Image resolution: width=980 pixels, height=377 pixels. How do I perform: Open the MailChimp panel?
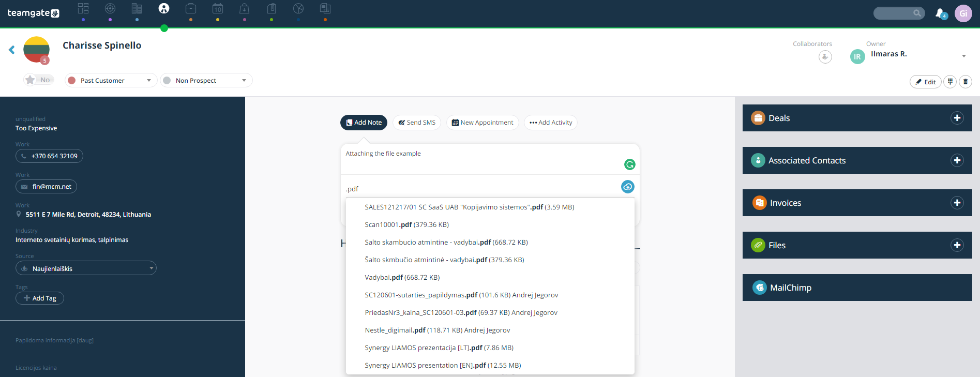[x=857, y=288]
